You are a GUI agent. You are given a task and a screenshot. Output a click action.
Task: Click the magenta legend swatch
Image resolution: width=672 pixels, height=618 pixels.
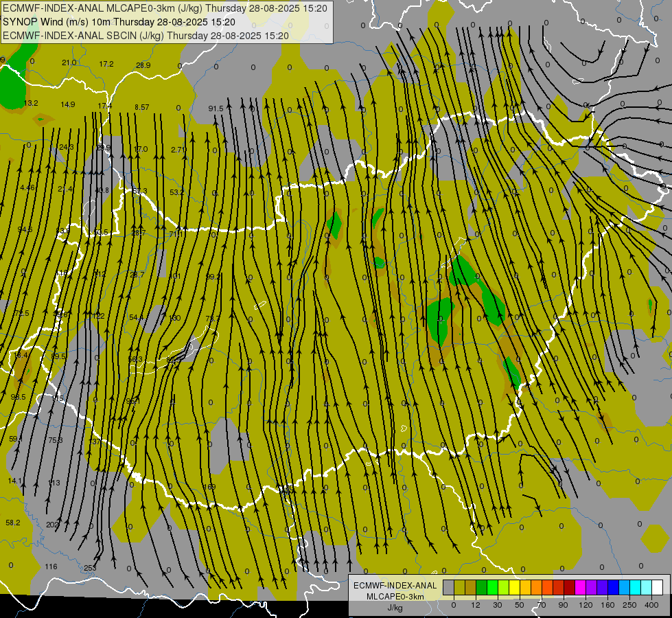pos(581,587)
